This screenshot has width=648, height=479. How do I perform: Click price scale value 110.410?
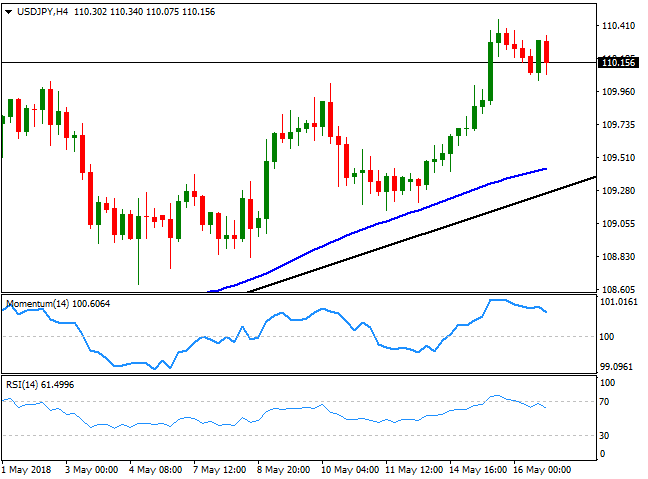pos(618,26)
